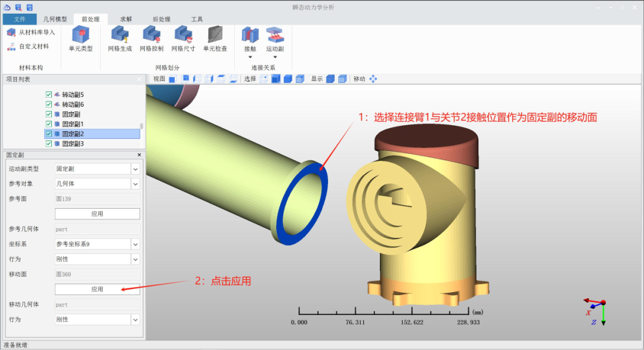Switch to the 工具 tab

(197, 19)
